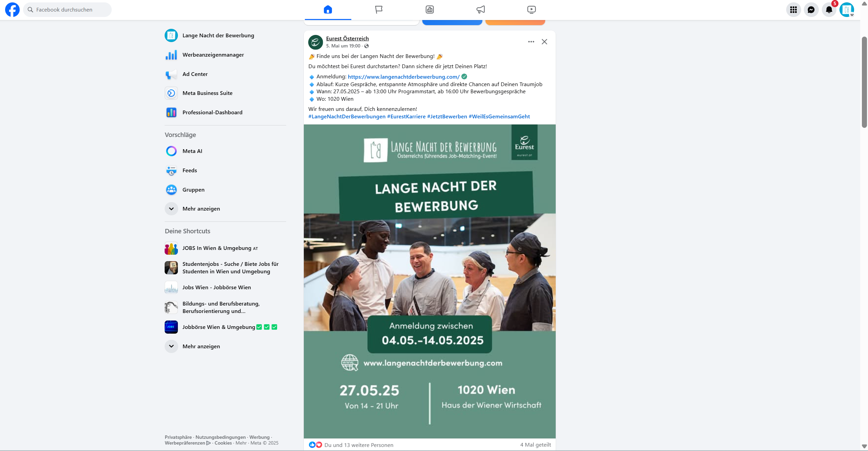This screenshot has width=868, height=451.
Task: Click the post timestamp 5. Mai um 19:00
Action: 343,46
